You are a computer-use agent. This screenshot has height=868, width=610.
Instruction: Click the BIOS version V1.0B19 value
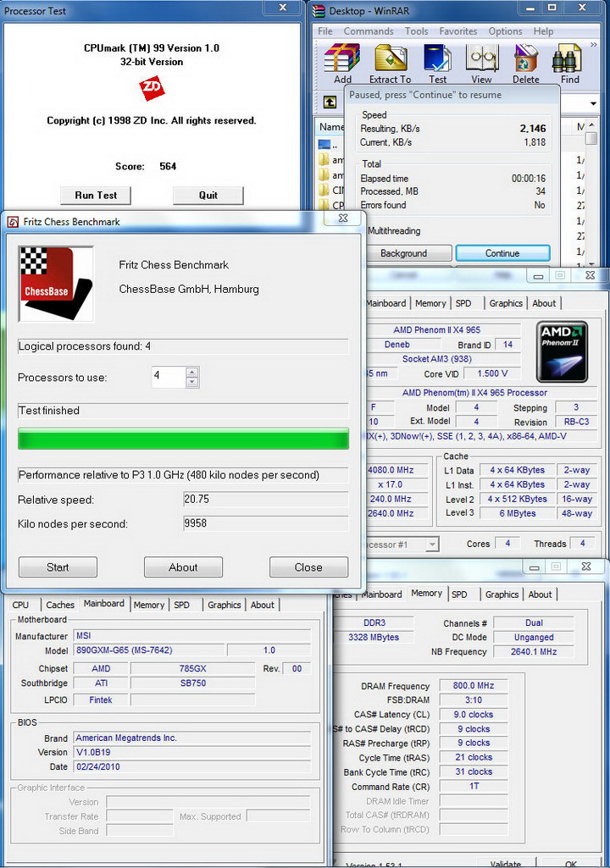(x=192, y=752)
